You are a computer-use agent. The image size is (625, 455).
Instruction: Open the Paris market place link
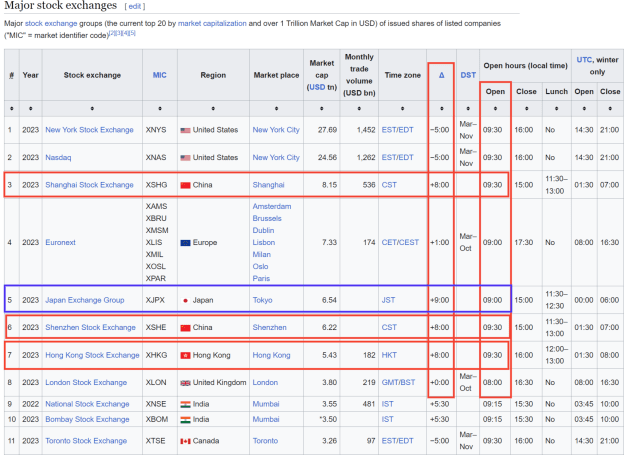point(261,278)
